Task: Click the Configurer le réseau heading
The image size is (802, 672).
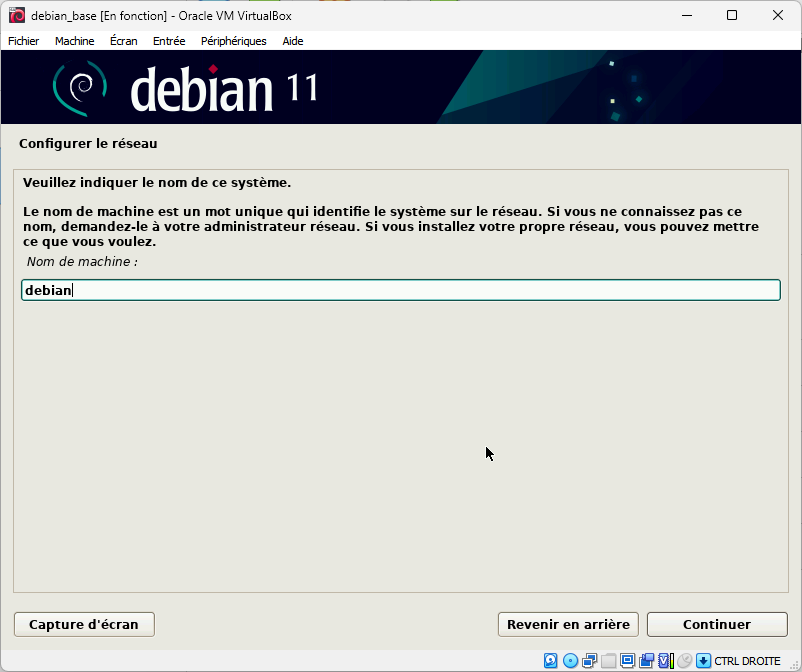Action: pos(88,144)
